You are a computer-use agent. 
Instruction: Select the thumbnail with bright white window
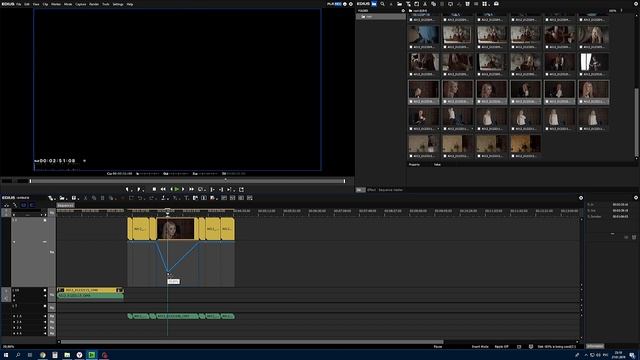tap(593, 62)
